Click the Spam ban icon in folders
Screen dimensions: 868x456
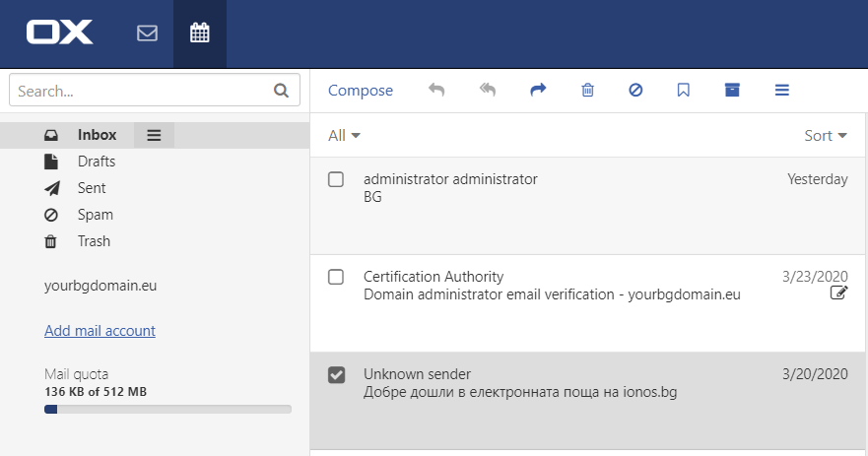pyautogui.click(x=51, y=215)
